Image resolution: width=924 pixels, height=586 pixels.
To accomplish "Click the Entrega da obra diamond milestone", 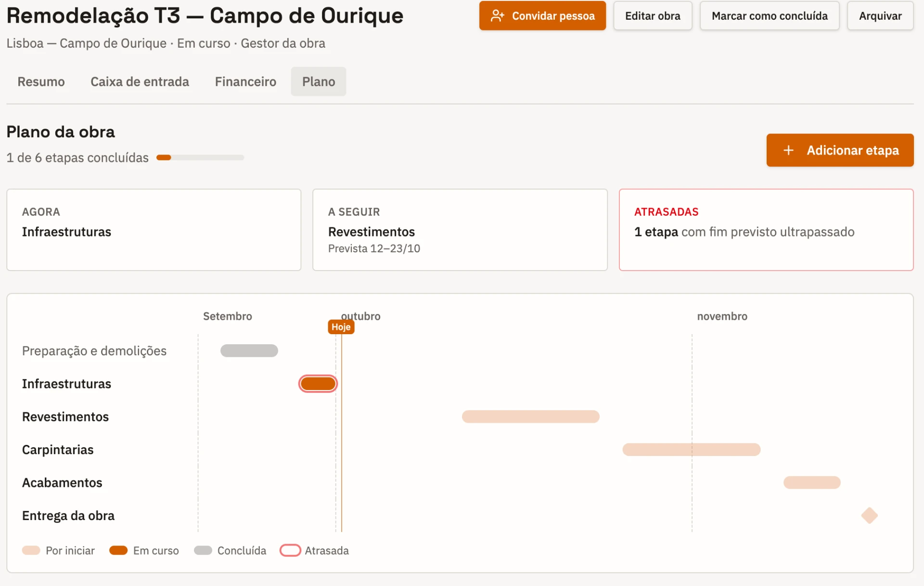I will 869,515.
